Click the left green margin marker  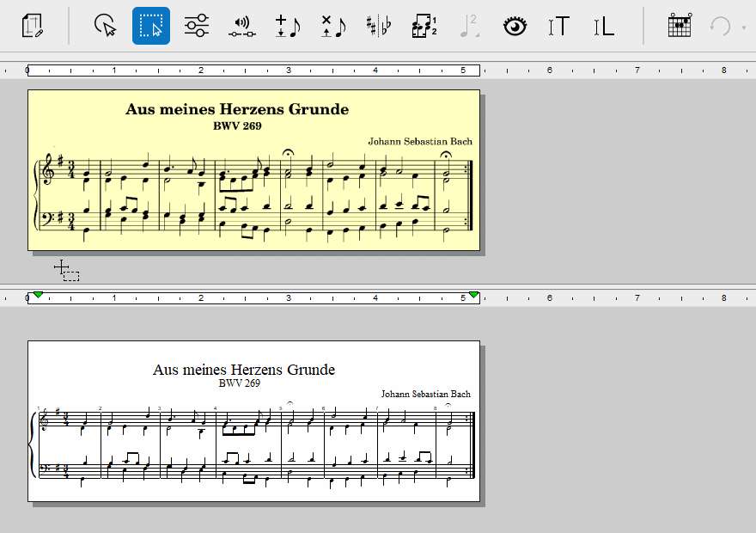pyautogui.click(x=38, y=296)
